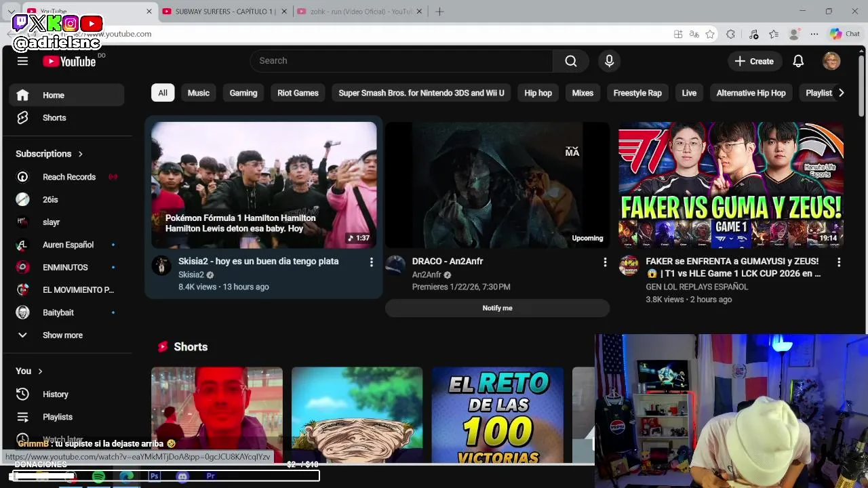Open the browser extensions puzzle icon

(730, 34)
